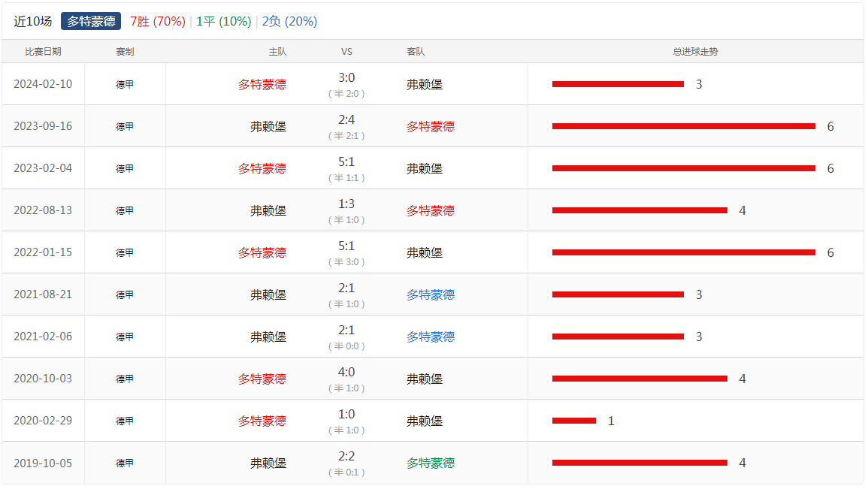The image size is (868, 489).
Task: Click half-time score 半 3:0 in 2022-01-15 row
Action: pos(346,262)
